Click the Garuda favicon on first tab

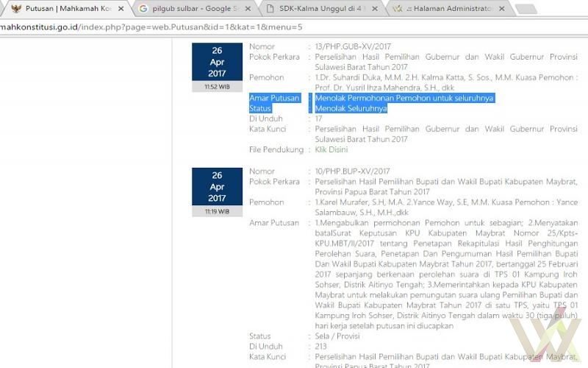click(x=15, y=9)
